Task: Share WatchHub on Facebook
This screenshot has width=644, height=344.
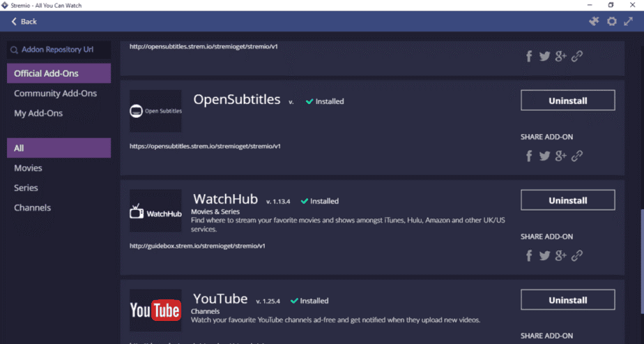Action: (529, 255)
